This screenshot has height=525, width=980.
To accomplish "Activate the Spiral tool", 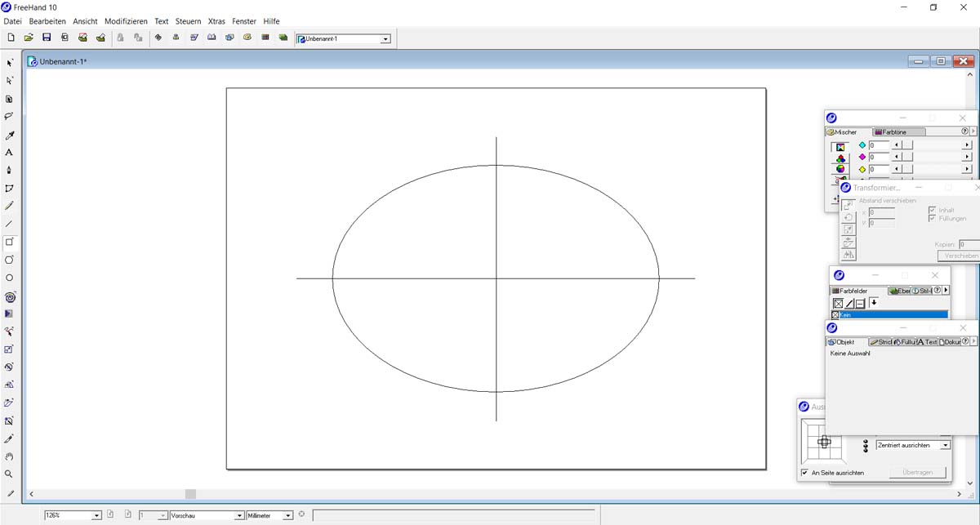I will click(x=9, y=298).
